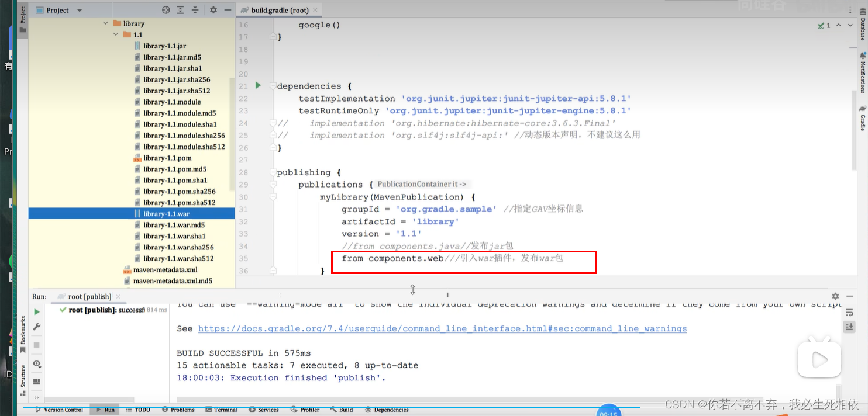Click the Expand All icon in Project panel
The image size is (868, 416).
pos(180,10)
